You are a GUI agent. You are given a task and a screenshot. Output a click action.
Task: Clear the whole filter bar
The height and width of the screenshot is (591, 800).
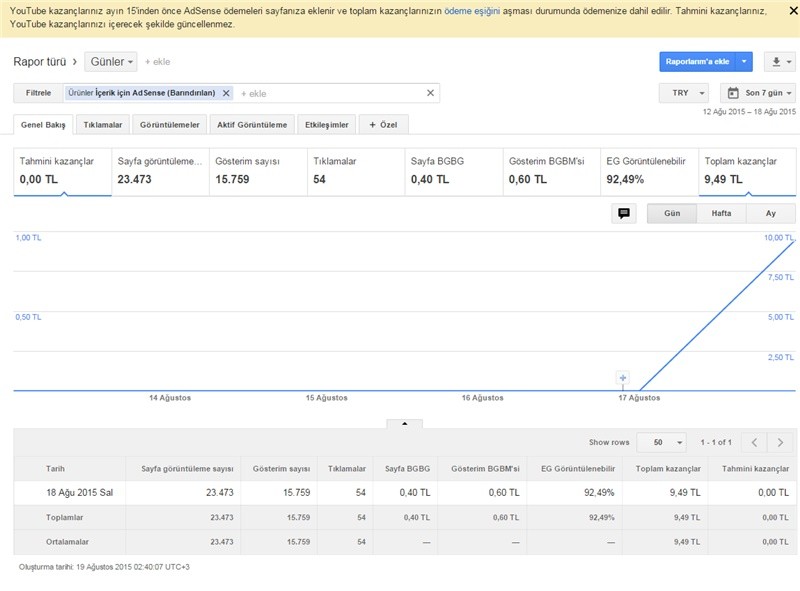(x=430, y=93)
